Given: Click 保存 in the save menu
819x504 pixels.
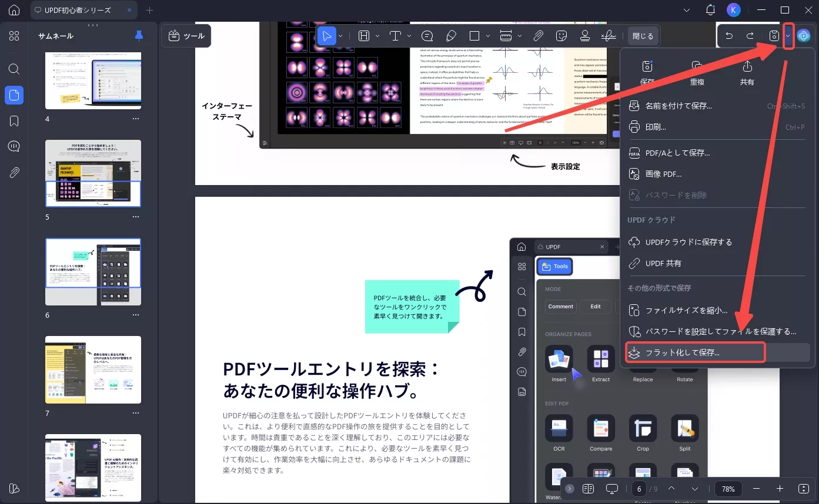Looking at the screenshot, I should tap(647, 73).
